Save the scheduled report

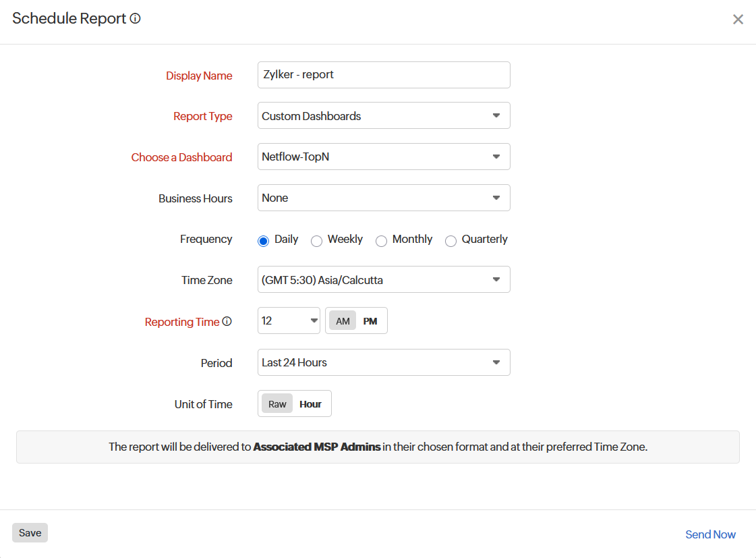tap(30, 532)
